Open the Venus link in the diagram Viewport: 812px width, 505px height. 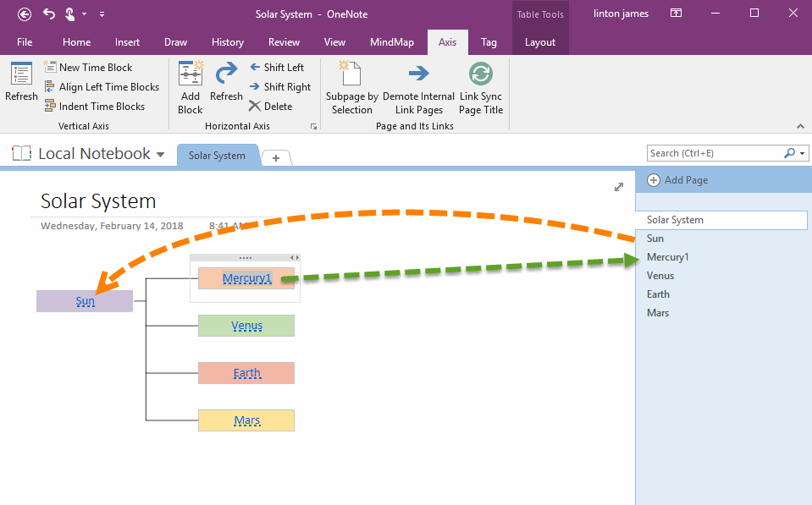(x=246, y=326)
